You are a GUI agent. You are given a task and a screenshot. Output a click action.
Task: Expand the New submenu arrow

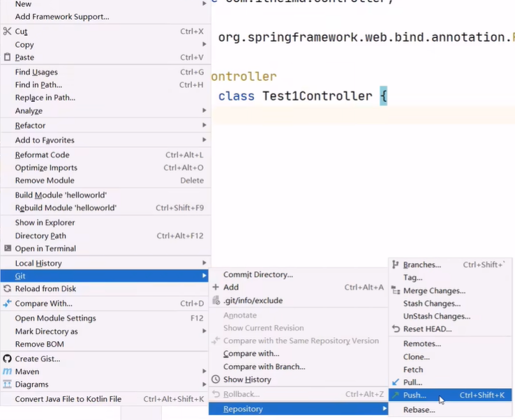click(204, 3)
